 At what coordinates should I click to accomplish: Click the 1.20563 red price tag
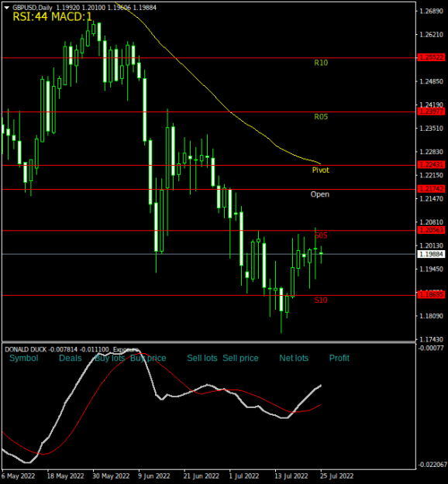click(x=431, y=230)
